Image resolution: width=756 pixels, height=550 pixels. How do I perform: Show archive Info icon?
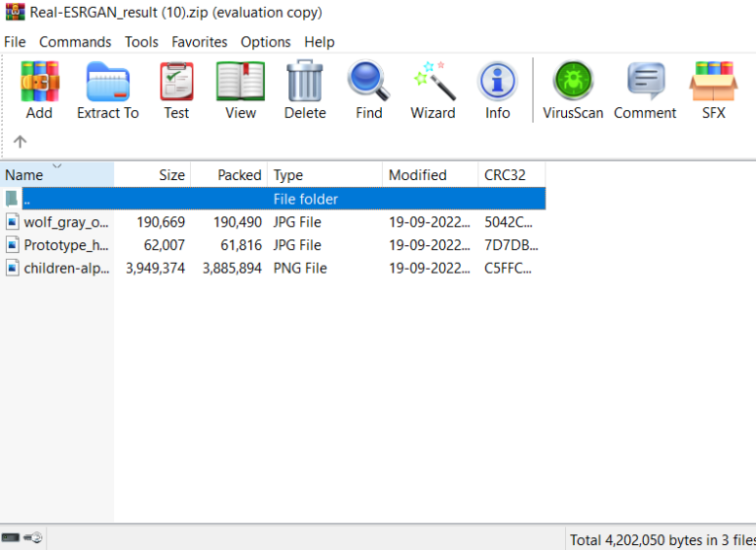point(497,89)
